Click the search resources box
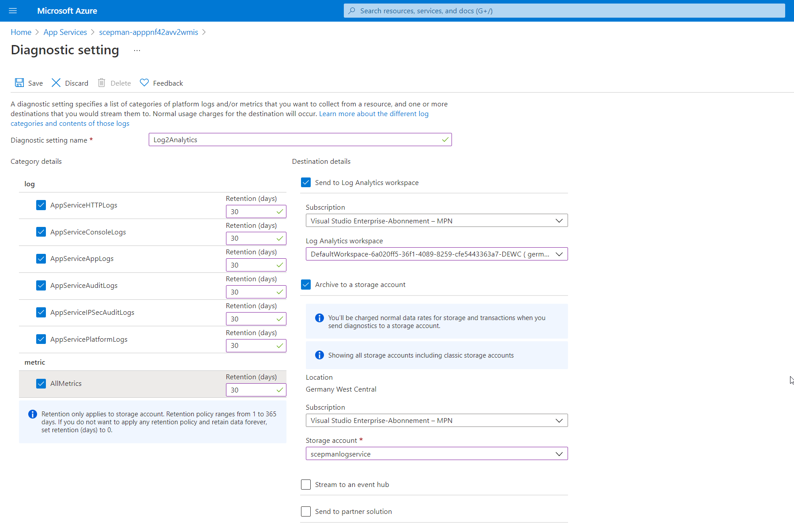The image size is (794, 532). click(564, 11)
